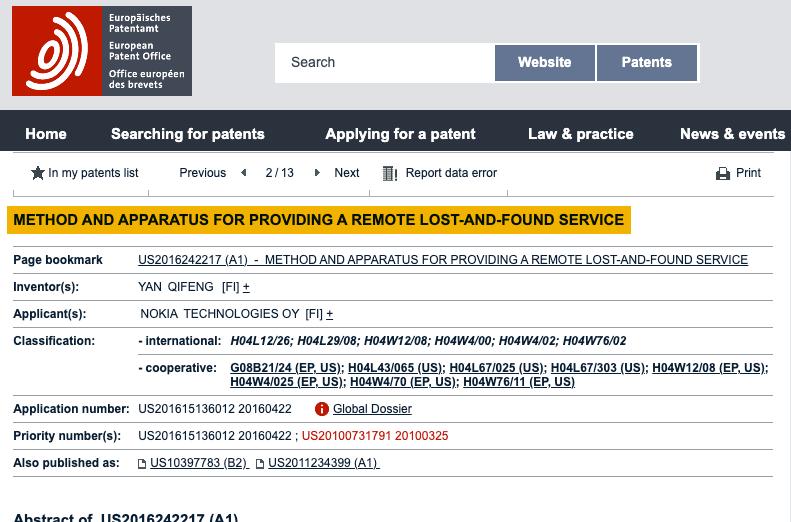Open the Applying for a patent menu
Viewport: 791px width, 522px height.
pos(400,134)
